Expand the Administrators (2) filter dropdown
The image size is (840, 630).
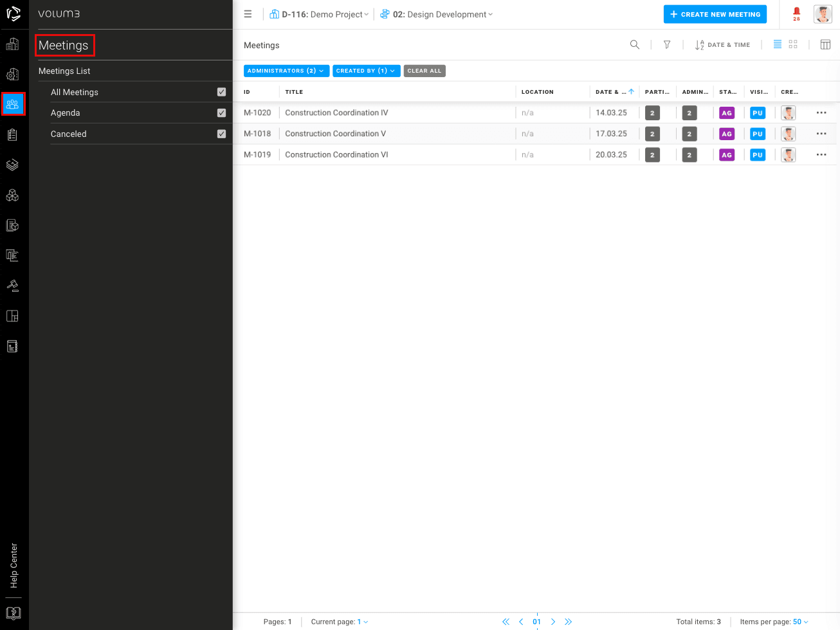pos(286,71)
